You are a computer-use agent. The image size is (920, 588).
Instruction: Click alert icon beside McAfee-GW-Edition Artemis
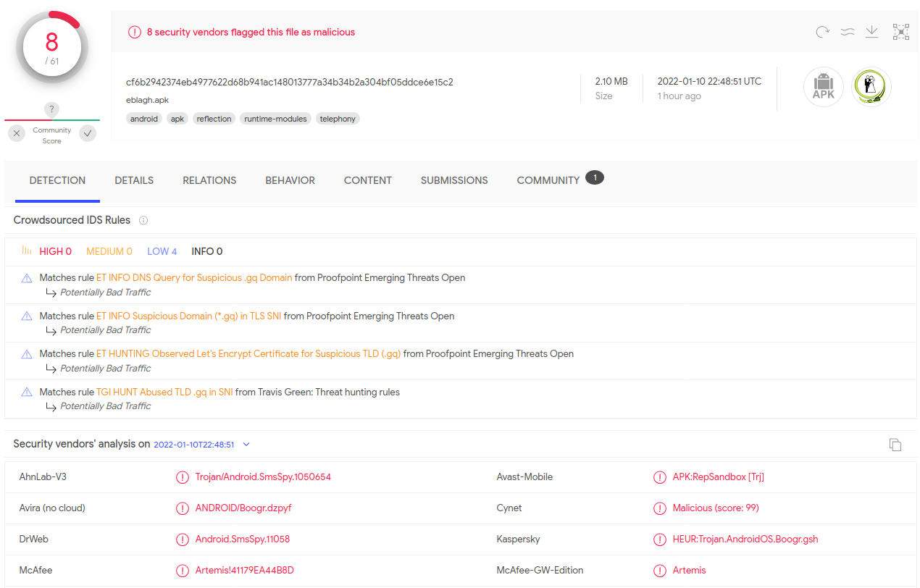click(660, 571)
